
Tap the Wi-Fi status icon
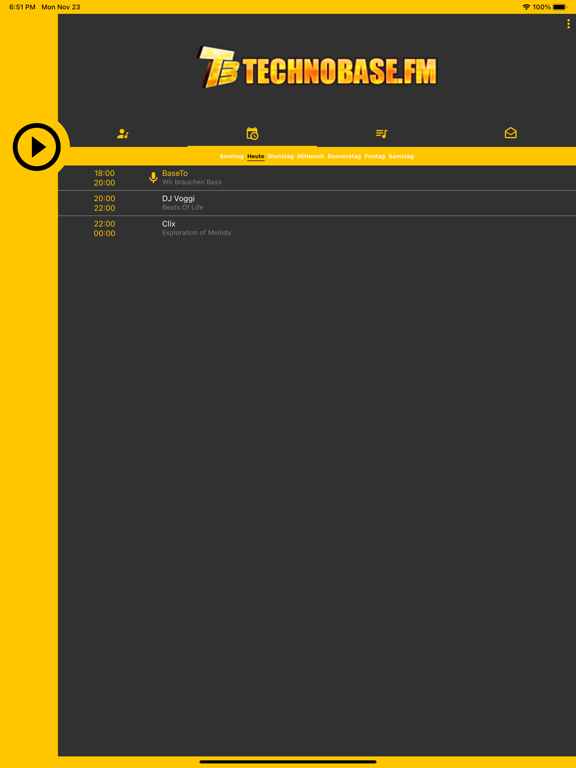point(527,7)
